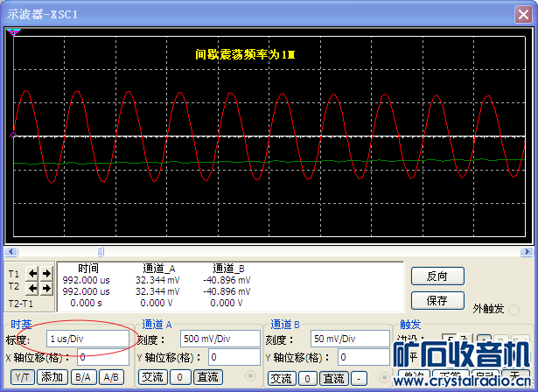Click the 保存 (Save) button
This screenshot has width=538, height=392.
437,300
